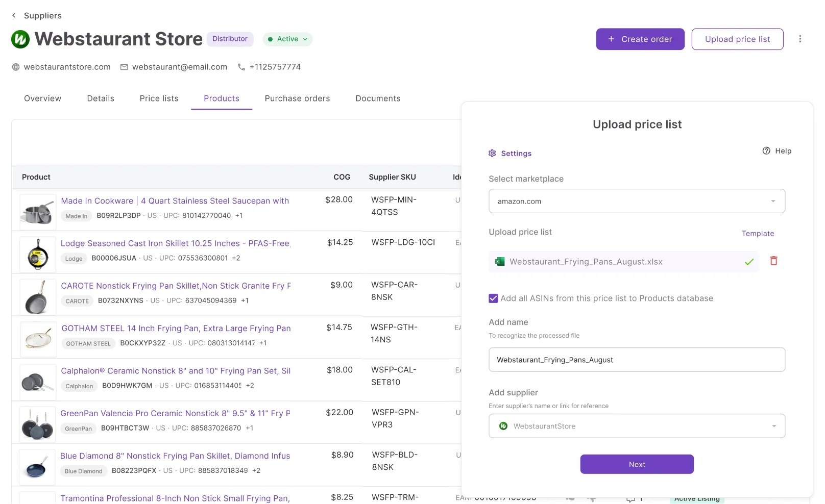Go back using the Suppliers chevron
Viewport: 825px width, 504px height.
pyautogui.click(x=14, y=15)
